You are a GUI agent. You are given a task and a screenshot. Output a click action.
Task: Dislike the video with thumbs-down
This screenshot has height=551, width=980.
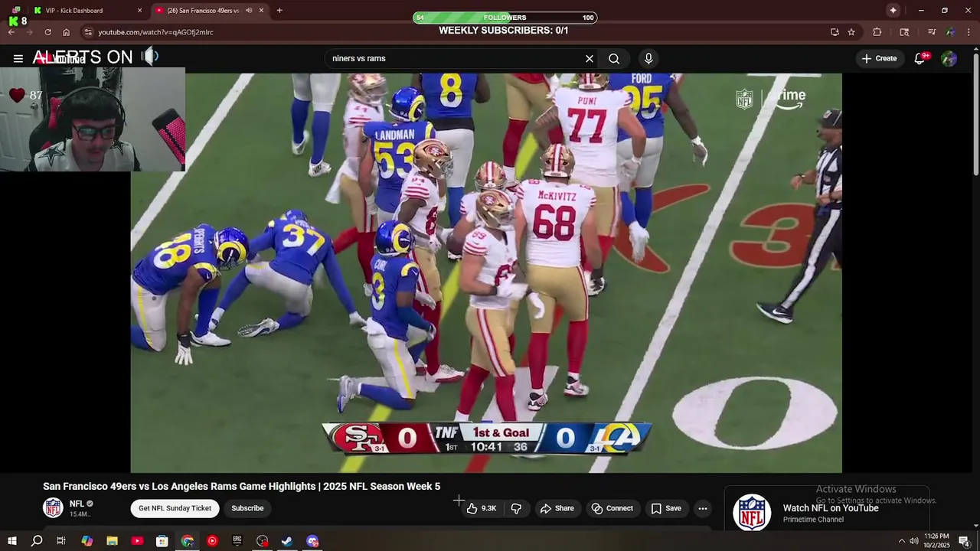(516, 508)
